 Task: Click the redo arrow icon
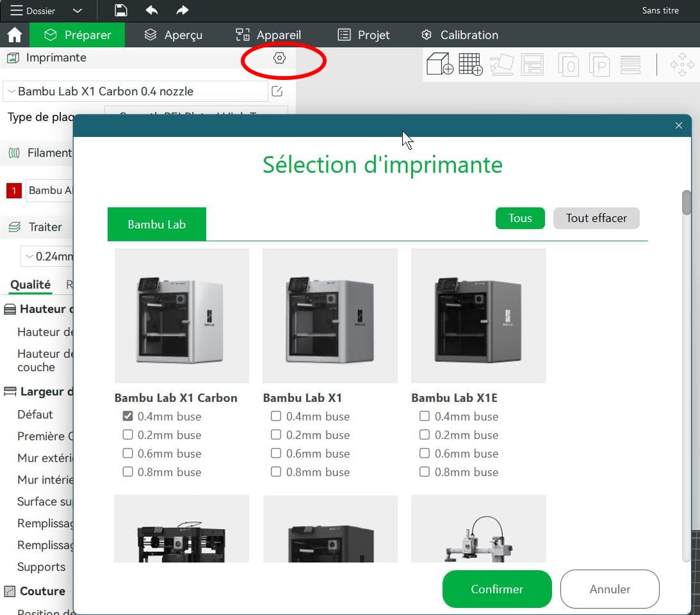tap(183, 10)
